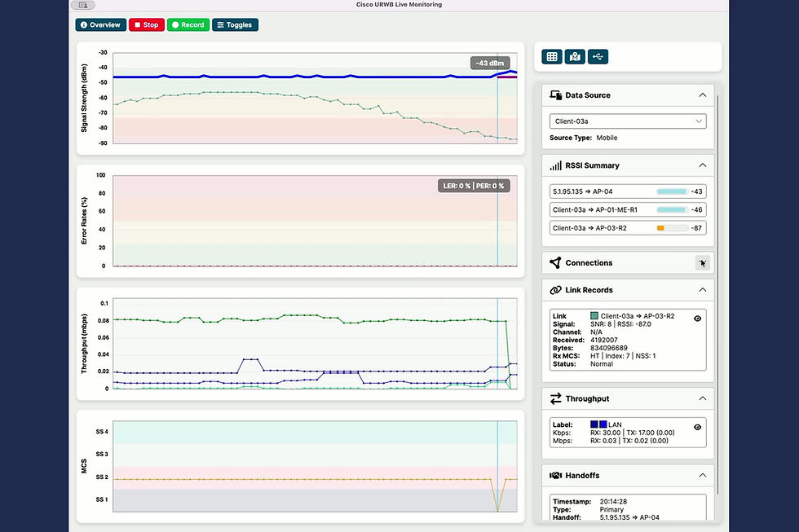
Task: Select the Client-03a to AP-03-R2 RSSI row
Action: (x=628, y=228)
